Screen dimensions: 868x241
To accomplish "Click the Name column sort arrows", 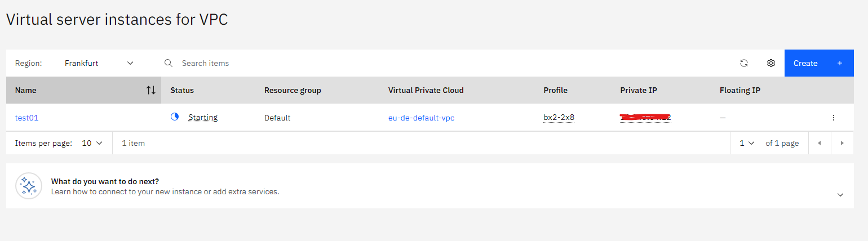I will coord(150,90).
